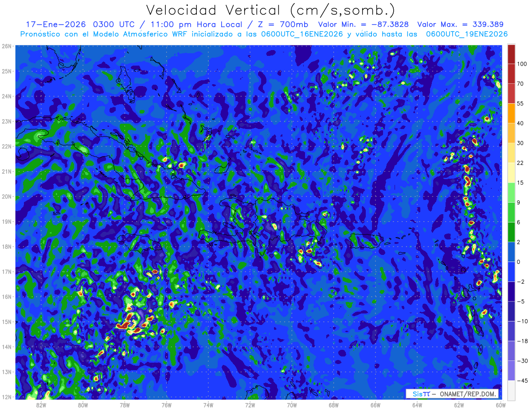
Task: Click the orange swatch between 40 and 55
Action: 511,113
